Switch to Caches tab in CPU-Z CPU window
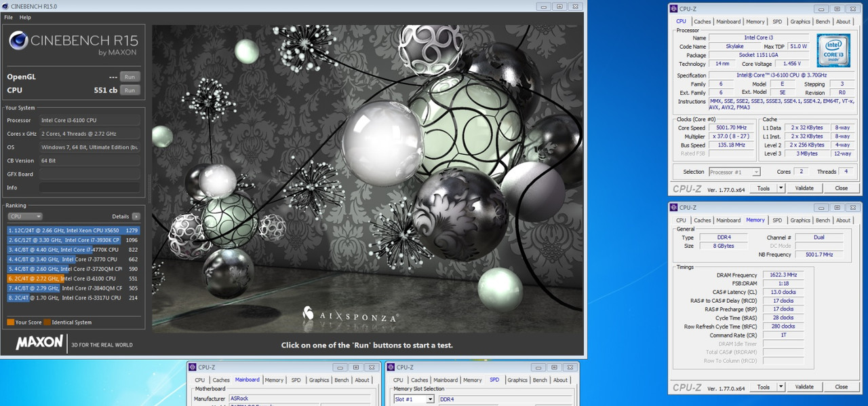 tap(703, 22)
